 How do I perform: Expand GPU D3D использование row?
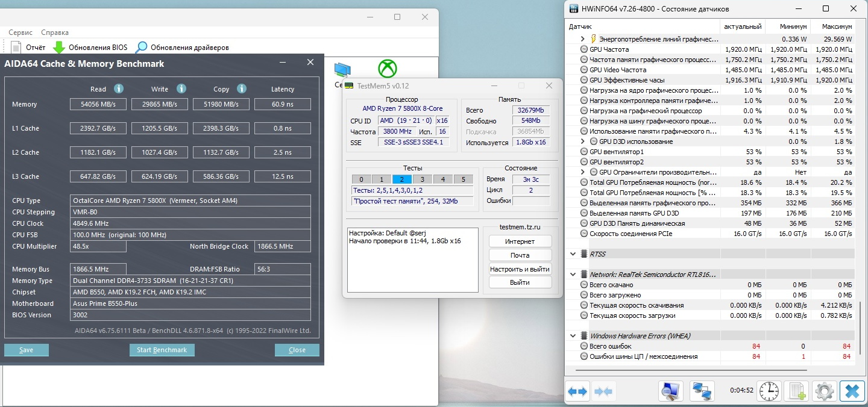[583, 141]
